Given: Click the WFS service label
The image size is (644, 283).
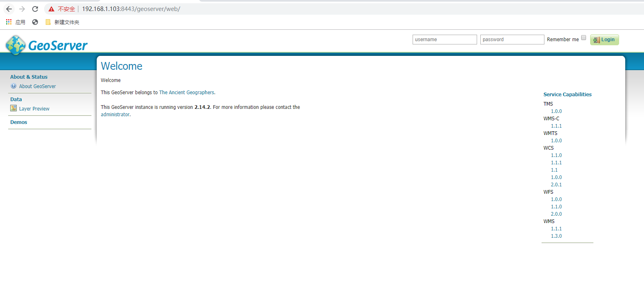Looking at the screenshot, I should click(549, 192).
